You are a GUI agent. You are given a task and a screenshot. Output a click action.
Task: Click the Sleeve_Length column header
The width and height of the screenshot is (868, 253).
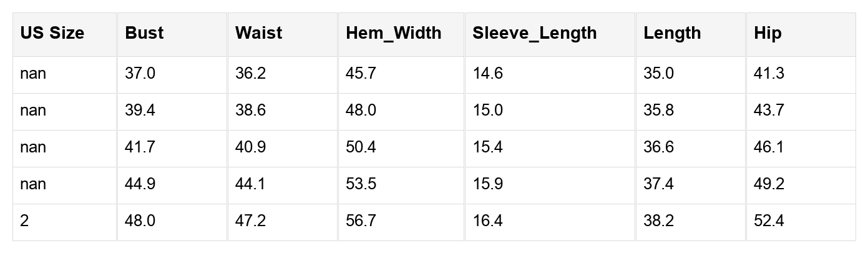534,34
